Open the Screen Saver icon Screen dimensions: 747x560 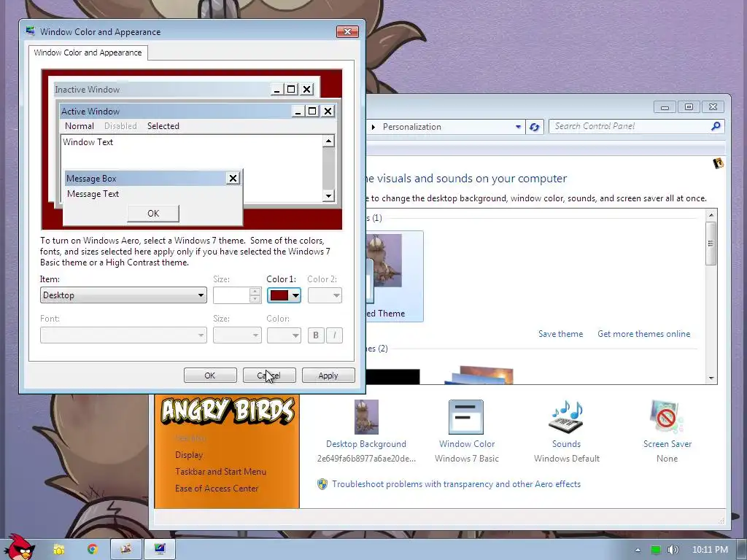(x=667, y=417)
